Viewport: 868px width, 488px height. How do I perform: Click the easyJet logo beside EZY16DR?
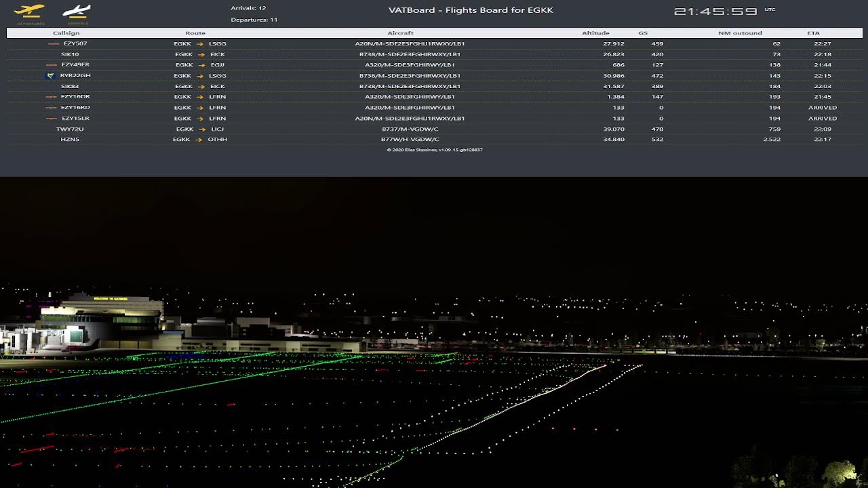[x=51, y=97]
